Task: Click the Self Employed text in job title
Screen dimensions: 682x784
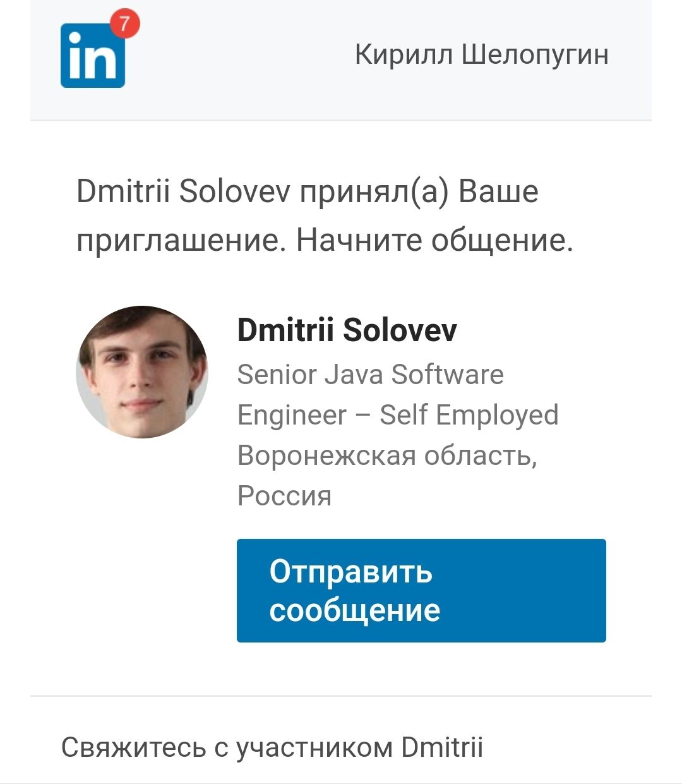Action: 469,416
